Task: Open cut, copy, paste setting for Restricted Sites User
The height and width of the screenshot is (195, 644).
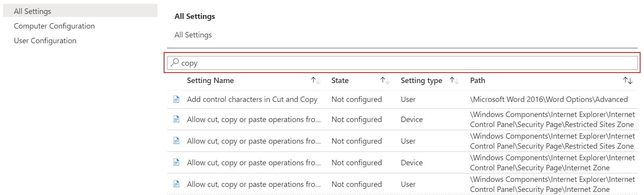Action: pos(254,141)
